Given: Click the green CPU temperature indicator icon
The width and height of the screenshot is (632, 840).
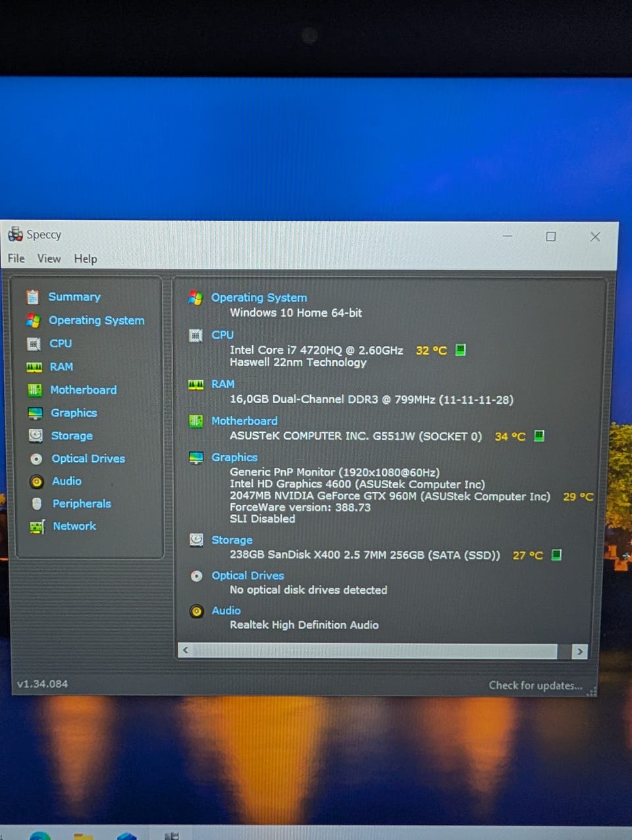Looking at the screenshot, I should tap(461, 350).
